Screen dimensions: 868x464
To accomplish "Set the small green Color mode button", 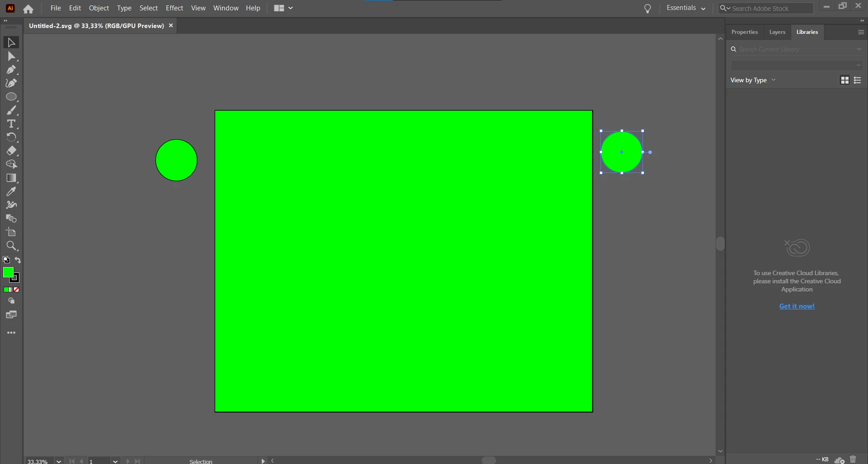I will [6, 290].
